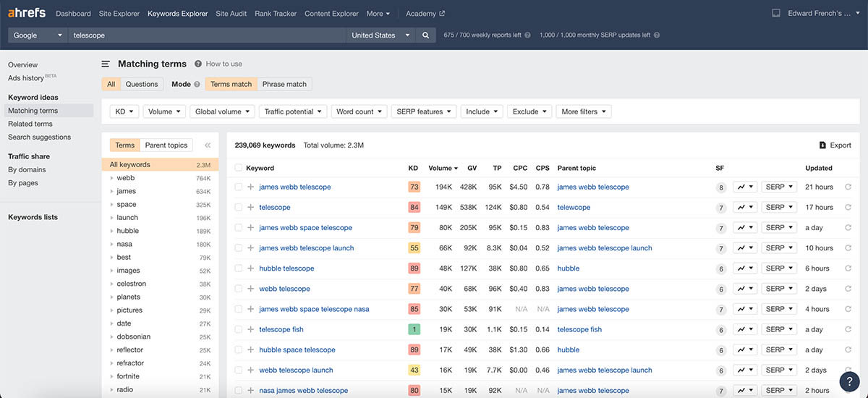Add hubble telescope to list with plus

tap(250, 268)
